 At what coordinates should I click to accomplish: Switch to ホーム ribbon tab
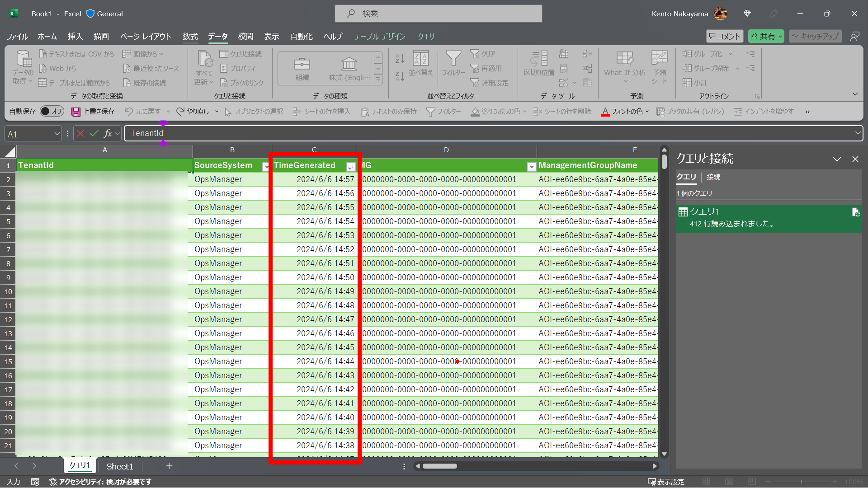click(x=47, y=36)
